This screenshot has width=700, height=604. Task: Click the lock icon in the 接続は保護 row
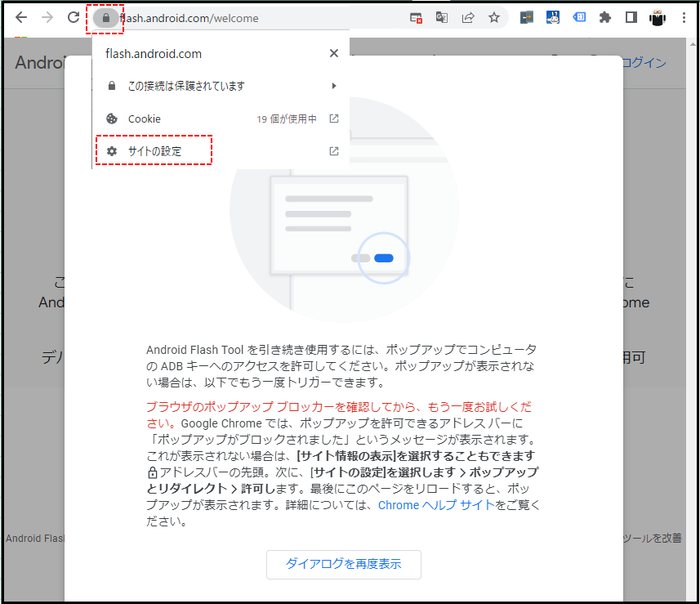click(x=112, y=86)
